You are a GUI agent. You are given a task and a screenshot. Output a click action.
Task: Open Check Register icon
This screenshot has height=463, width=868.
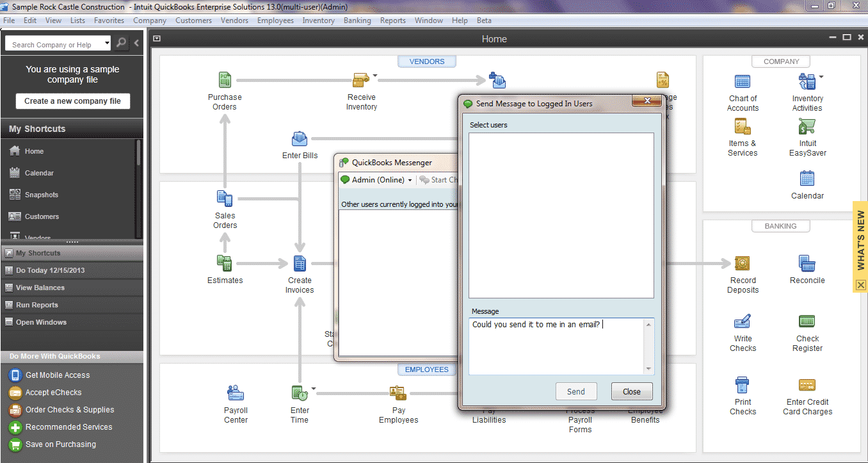807,321
